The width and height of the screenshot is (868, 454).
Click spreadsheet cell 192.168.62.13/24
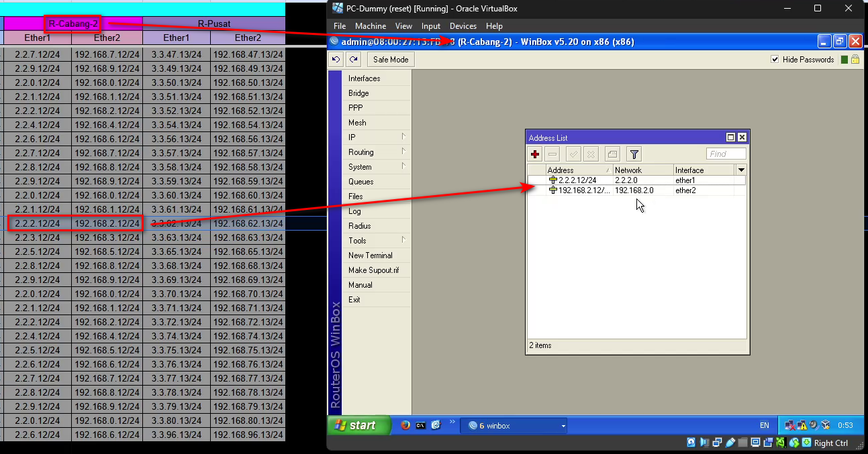248,223
